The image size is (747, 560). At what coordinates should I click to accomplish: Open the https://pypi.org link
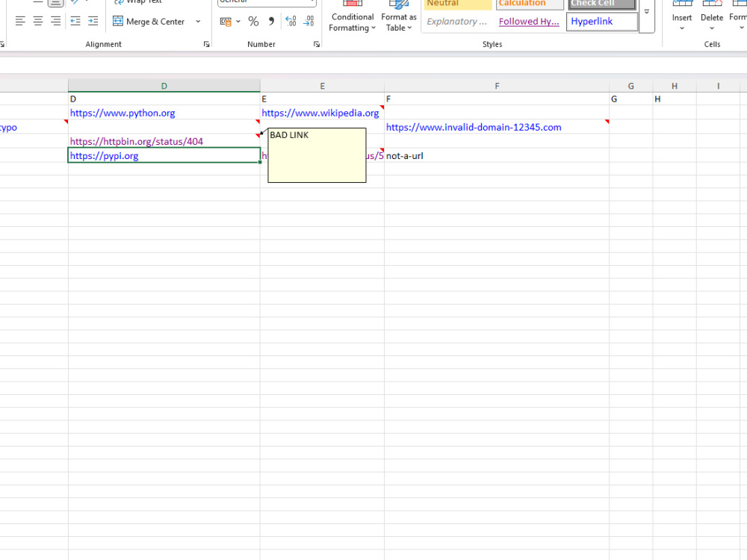[104, 156]
